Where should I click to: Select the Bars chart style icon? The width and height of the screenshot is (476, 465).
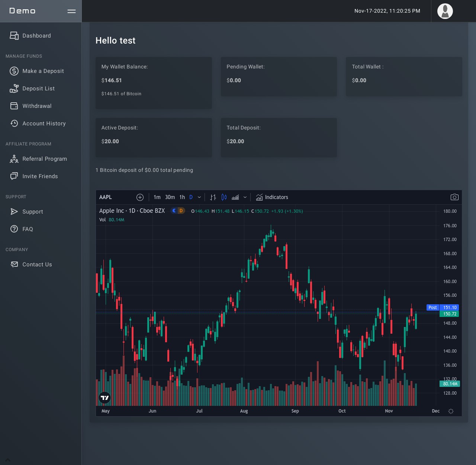pos(213,197)
